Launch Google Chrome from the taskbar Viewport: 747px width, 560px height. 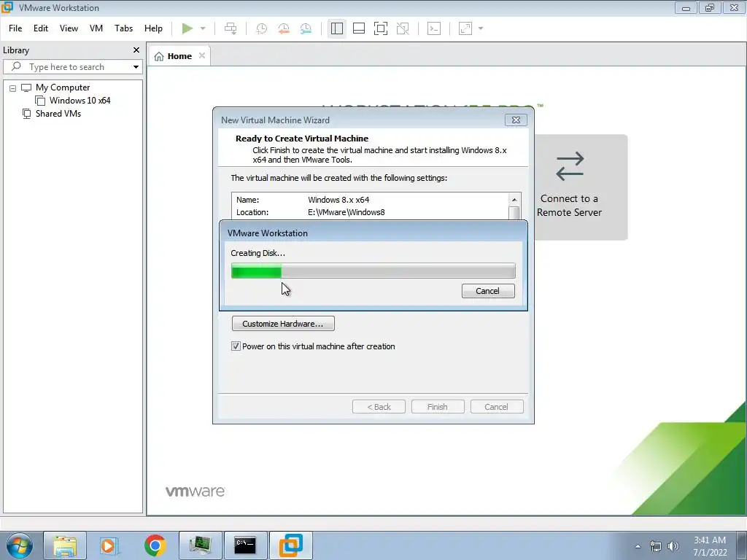pyautogui.click(x=155, y=545)
